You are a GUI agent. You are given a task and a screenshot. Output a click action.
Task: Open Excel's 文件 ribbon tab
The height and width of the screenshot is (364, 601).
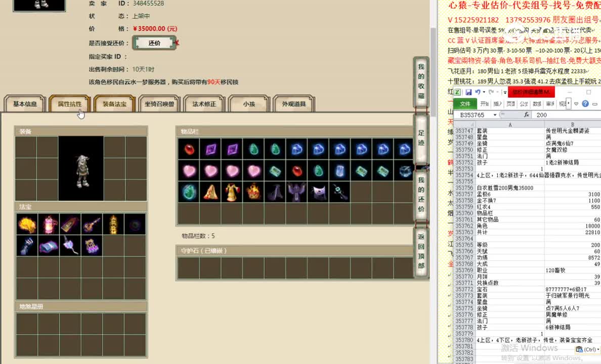(465, 104)
